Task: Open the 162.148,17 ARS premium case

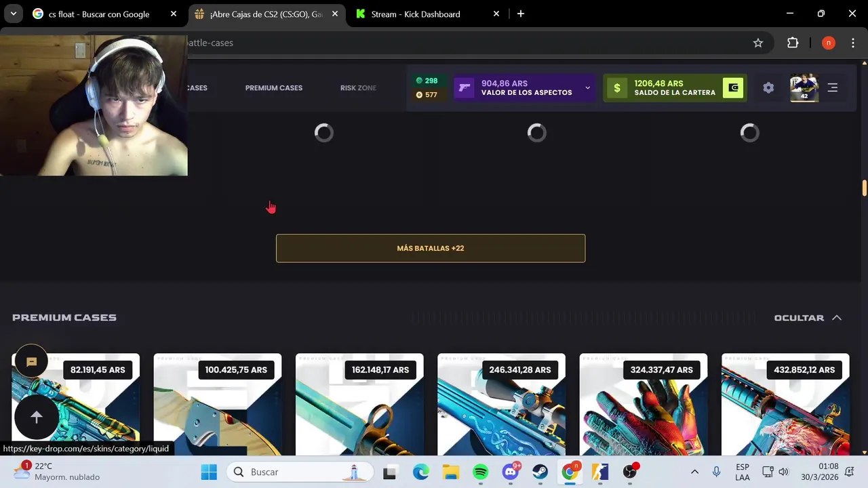Action: [x=359, y=404]
